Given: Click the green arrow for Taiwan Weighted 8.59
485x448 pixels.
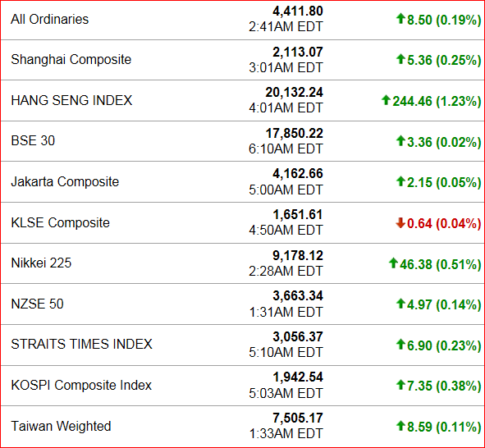Looking at the screenshot, I should point(400,426).
